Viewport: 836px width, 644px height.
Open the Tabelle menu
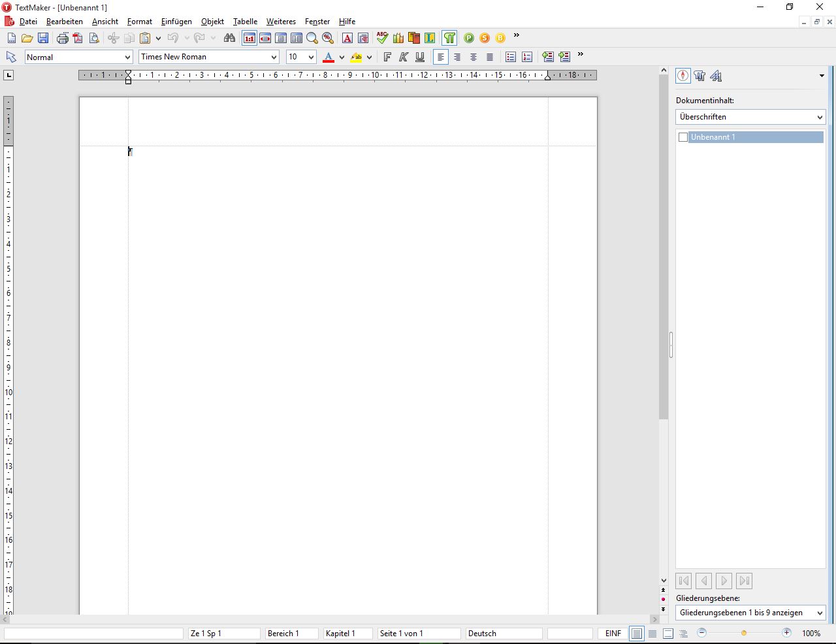point(245,22)
